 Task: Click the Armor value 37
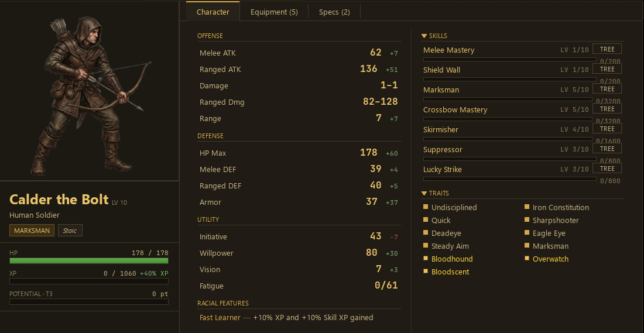pyautogui.click(x=372, y=201)
